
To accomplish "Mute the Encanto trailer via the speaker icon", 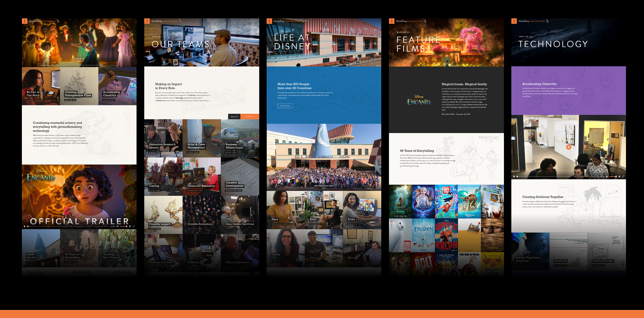I will pos(118,226).
